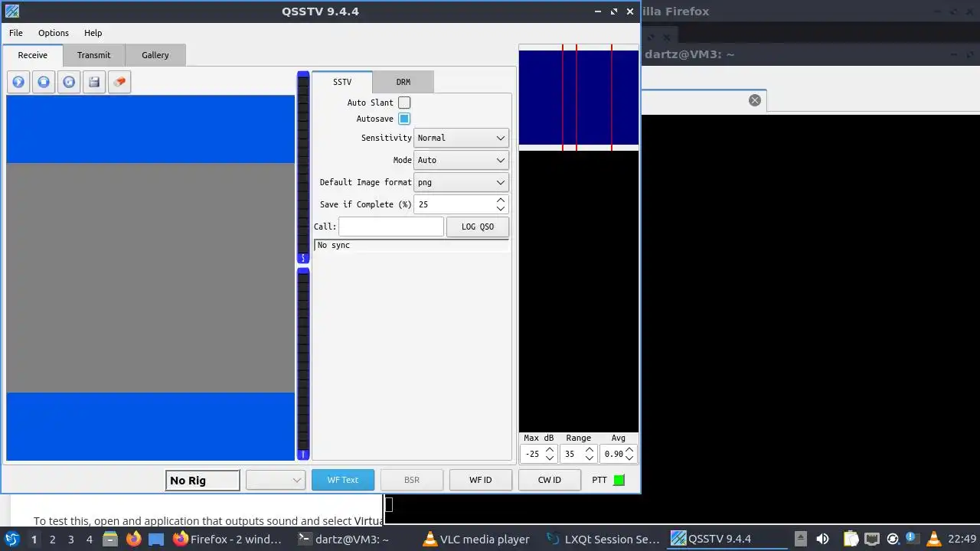
Task: Decrease the Avg value
Action: 629,458
